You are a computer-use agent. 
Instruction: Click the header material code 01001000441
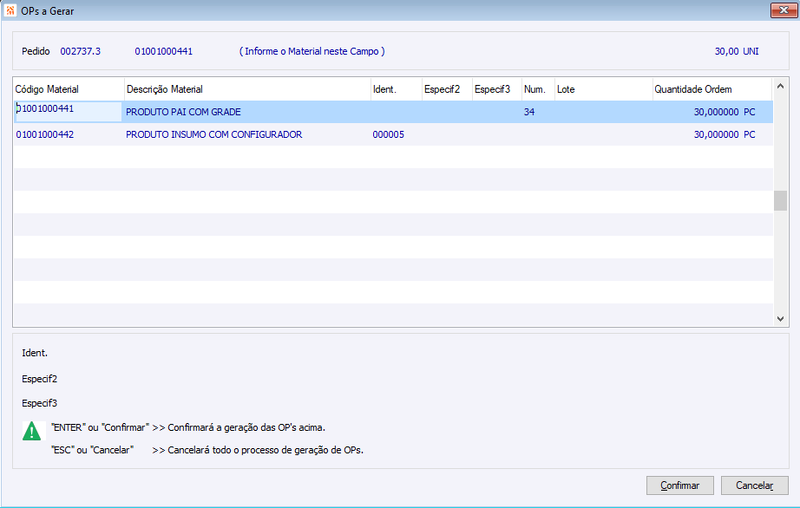164,52
